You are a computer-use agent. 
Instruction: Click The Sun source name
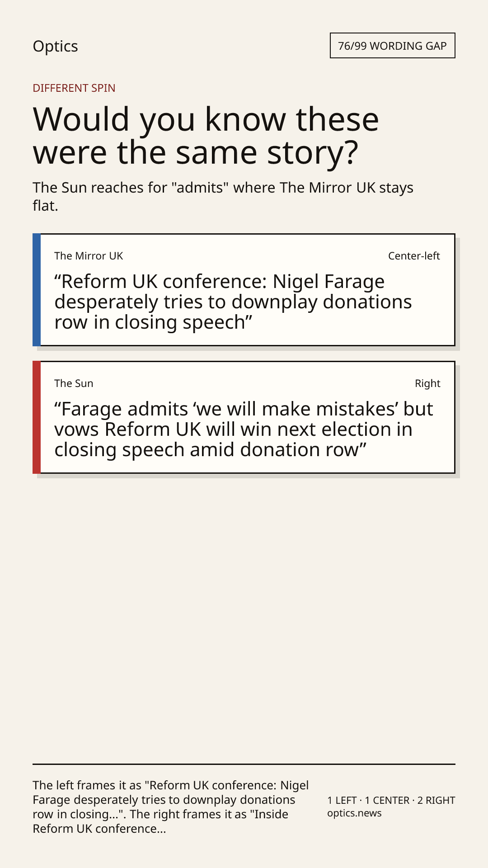click(74, 383)
